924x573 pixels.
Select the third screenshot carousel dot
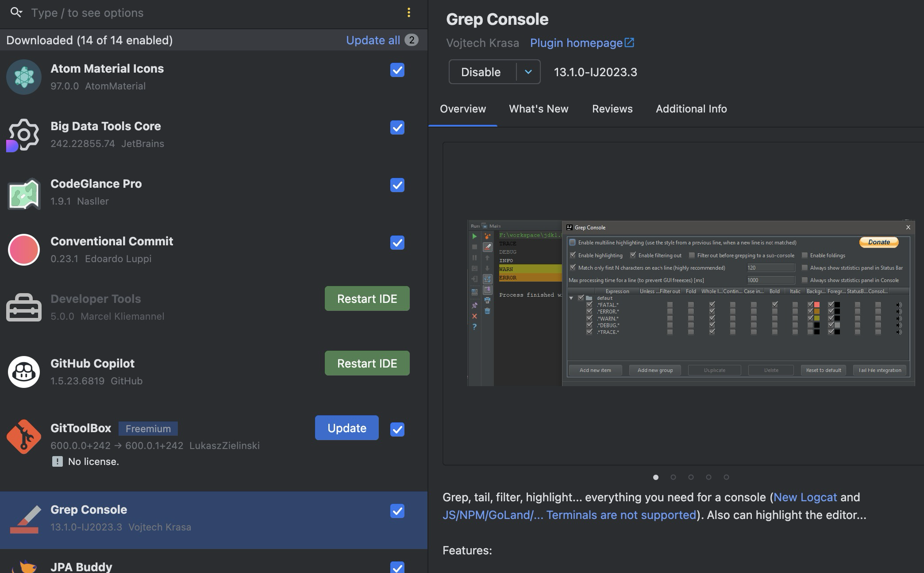691,477
